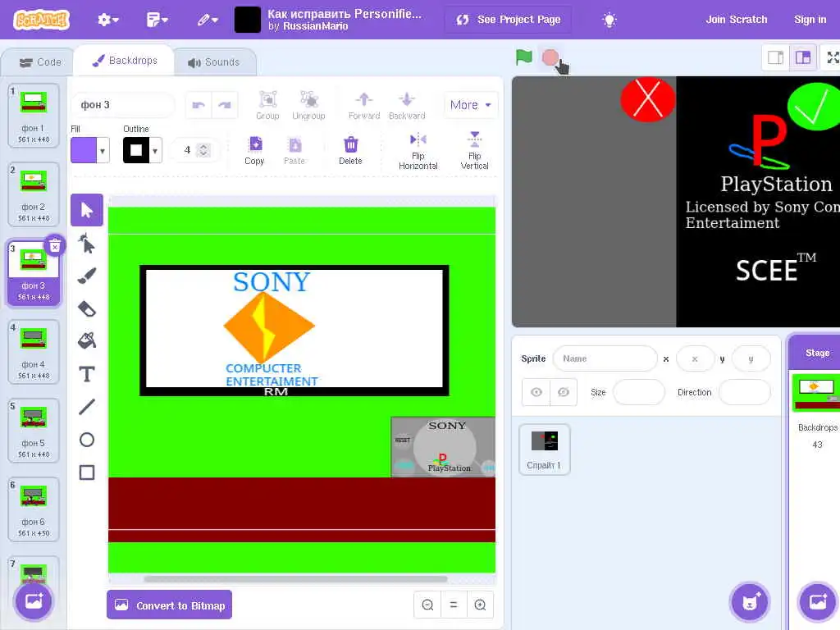Viewport: 840px width, 630px height.
Task: Select the Fill bucket tool
Action: (87, 340)
